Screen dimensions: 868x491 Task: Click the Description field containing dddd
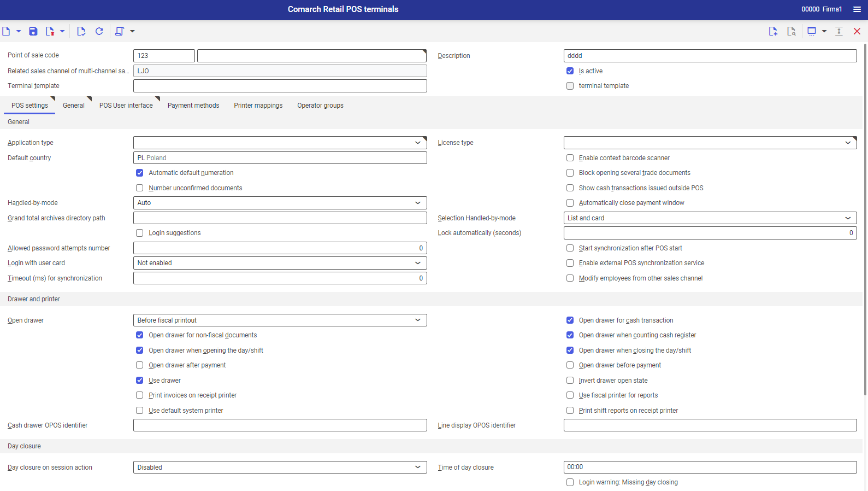(710, 56)
